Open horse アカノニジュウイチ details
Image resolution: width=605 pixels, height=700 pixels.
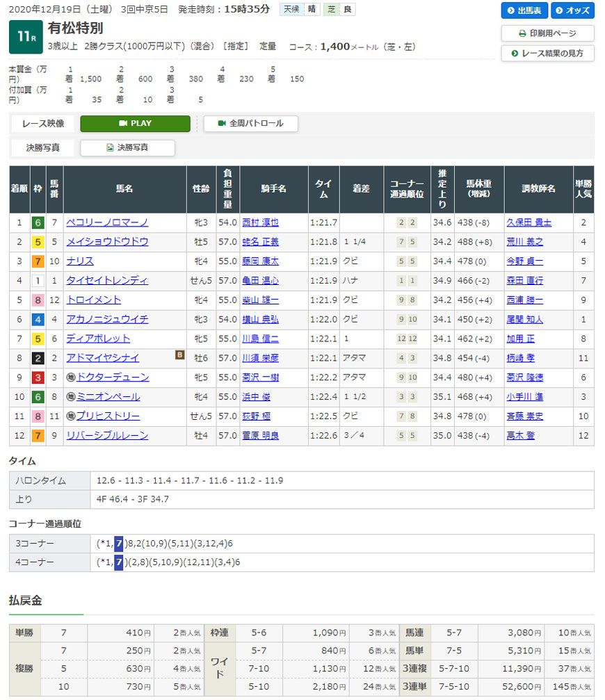coord(107,320)
